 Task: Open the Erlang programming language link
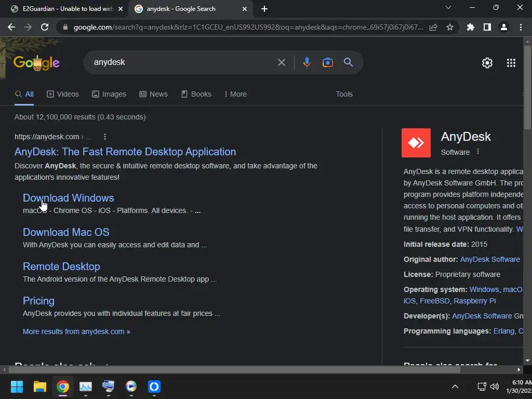[x=504, y=331]
